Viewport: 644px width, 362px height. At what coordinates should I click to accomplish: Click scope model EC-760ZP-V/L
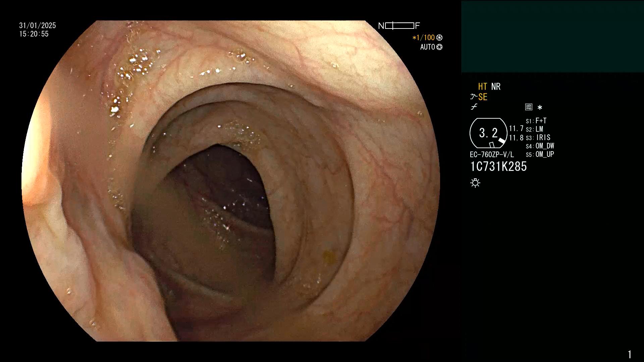pos(492,155)
